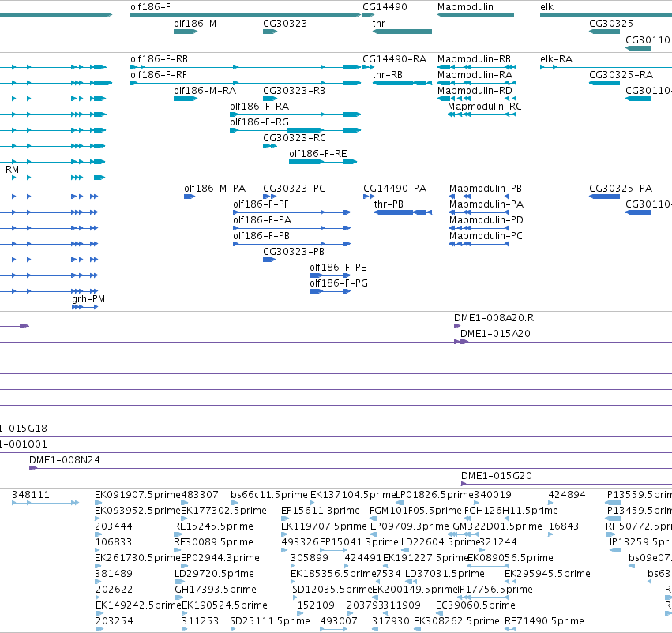Screen dimensions: 672x633
Task: Open EST "EK137104.5prime"
Action: [x=353, y=495]
